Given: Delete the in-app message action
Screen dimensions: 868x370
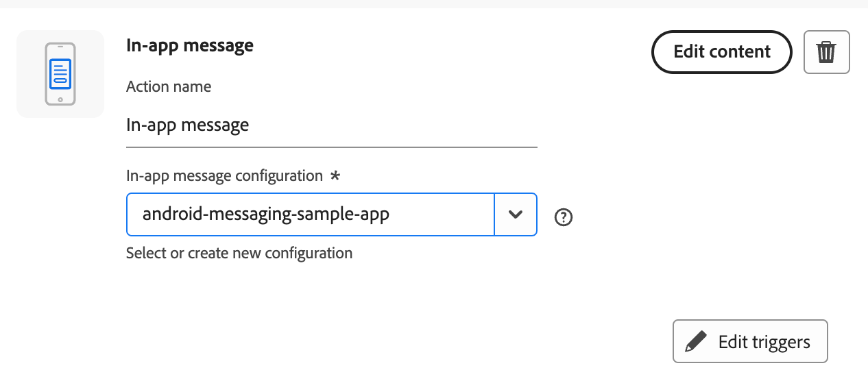Looking at the screenshot, I should click(x=826, y=51).
